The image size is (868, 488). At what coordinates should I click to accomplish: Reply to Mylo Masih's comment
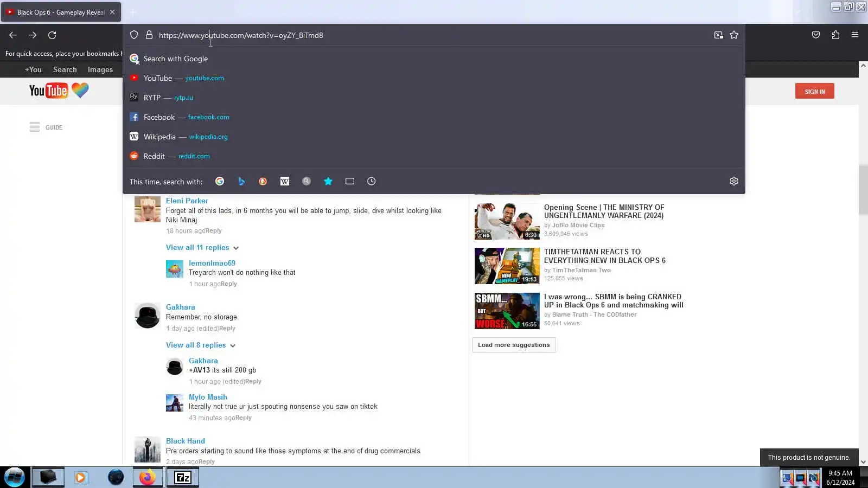click(244, 418)
